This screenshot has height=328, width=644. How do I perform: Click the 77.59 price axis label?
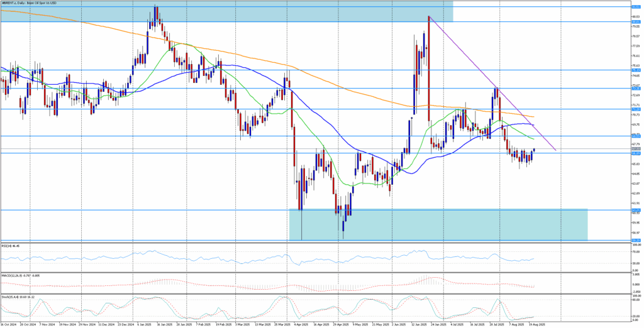tap(636, 46)
